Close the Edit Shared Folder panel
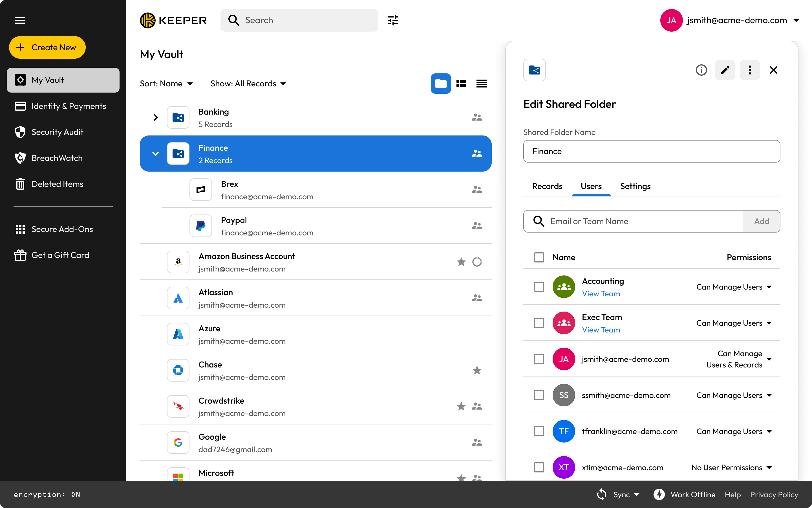 pos(773,70)
